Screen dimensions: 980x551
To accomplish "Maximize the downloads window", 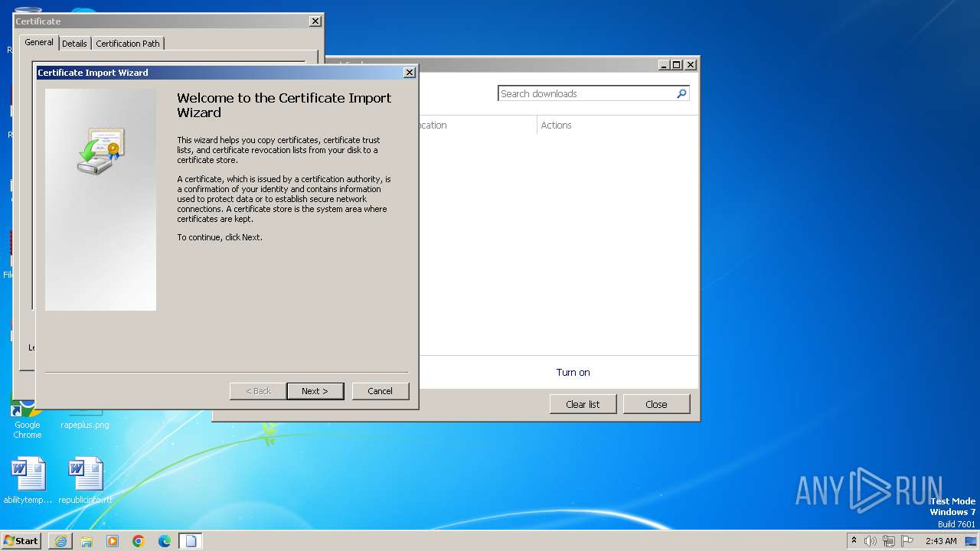I will 677,65.
